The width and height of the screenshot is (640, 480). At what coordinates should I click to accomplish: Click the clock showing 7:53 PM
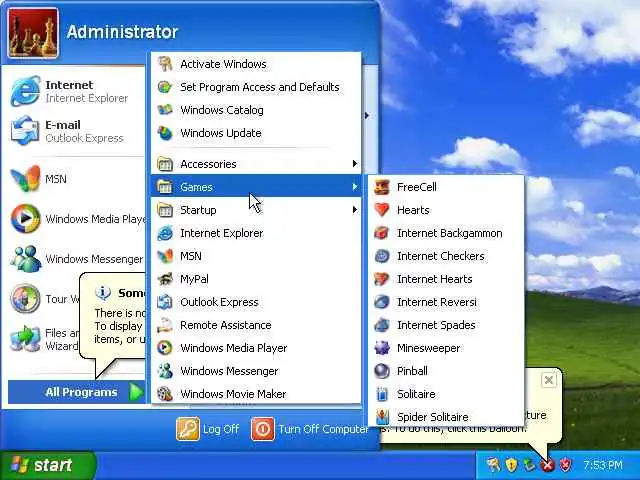(603, 465)
